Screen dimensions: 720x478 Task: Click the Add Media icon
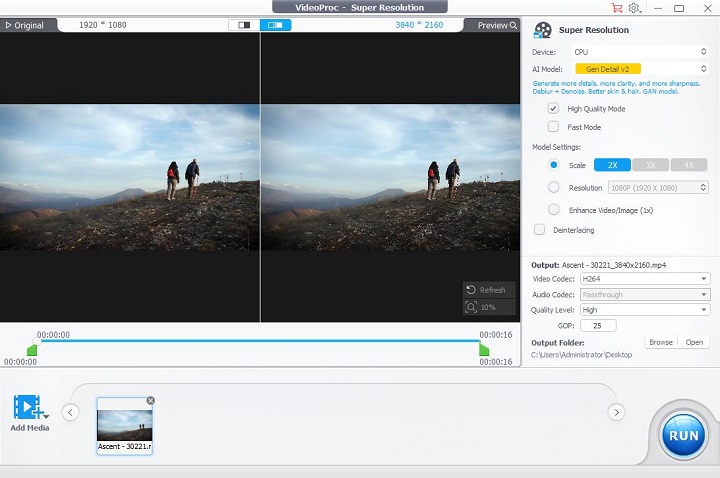[x=29, y=408]
